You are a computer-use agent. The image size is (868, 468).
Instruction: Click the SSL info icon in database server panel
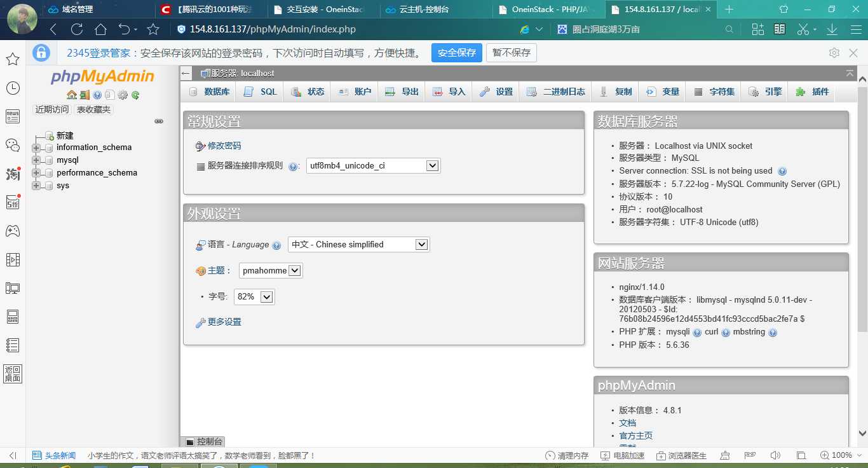coord(782,171)
